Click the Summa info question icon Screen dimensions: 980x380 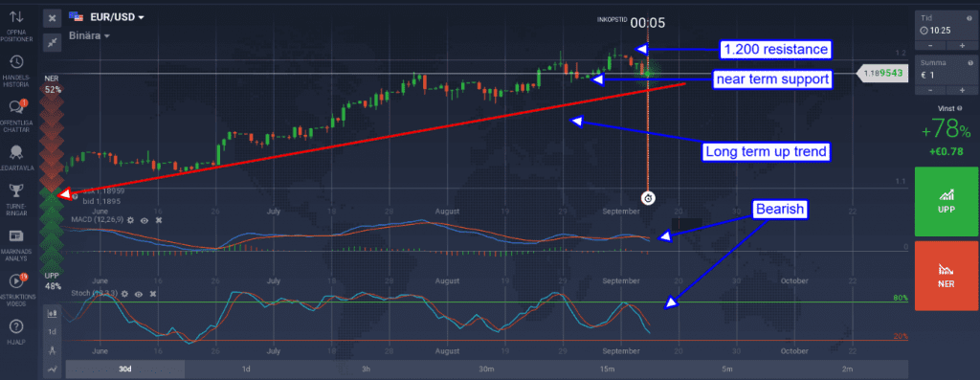click(x=970, y=63)
